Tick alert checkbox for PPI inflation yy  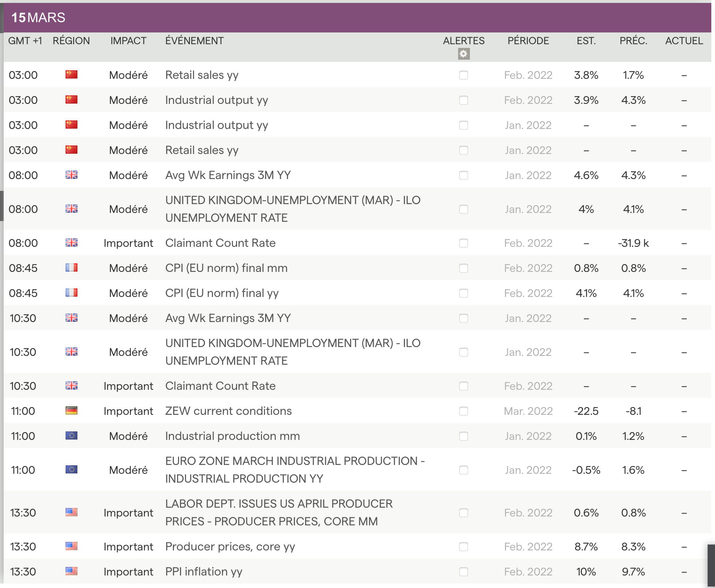point(463,572)
